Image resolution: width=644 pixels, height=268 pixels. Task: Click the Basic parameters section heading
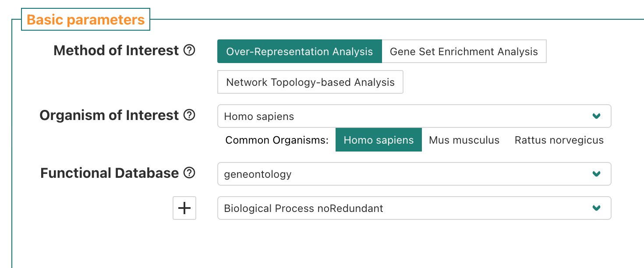tap(86, 20)
